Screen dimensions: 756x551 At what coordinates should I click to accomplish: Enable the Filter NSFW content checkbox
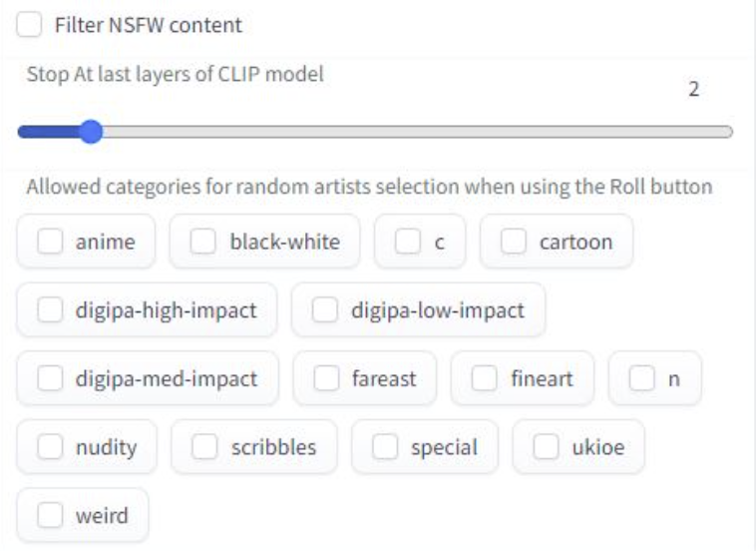coord(30,25)
